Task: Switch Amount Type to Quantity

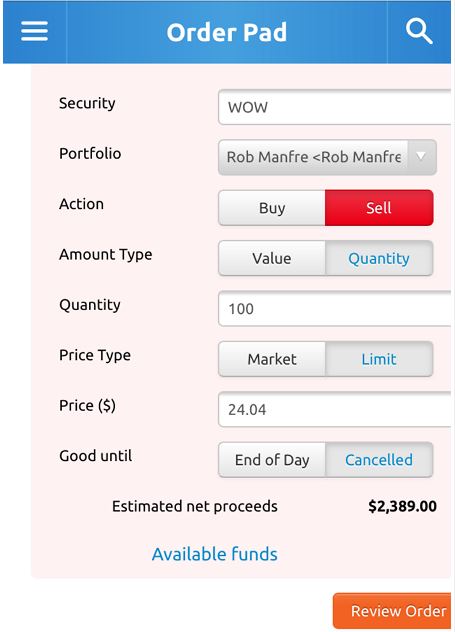Action: 379,258
